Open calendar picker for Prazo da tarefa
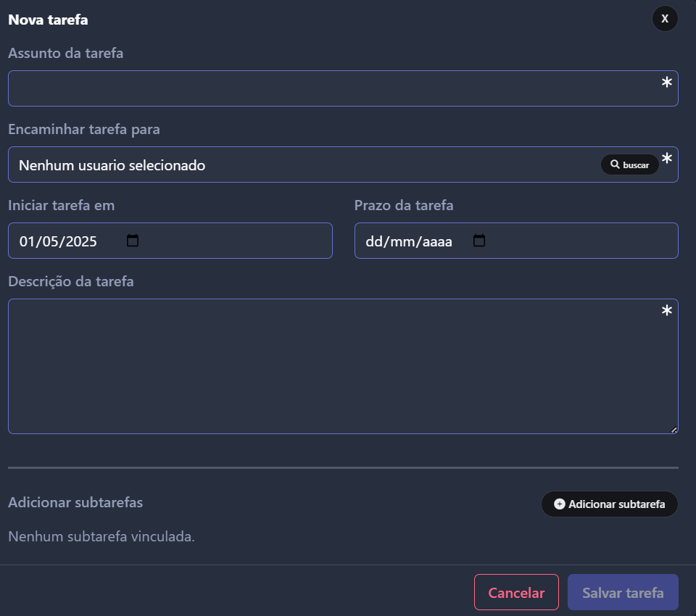The width and height of the screenshot is (696, 616). click(479, 241)
